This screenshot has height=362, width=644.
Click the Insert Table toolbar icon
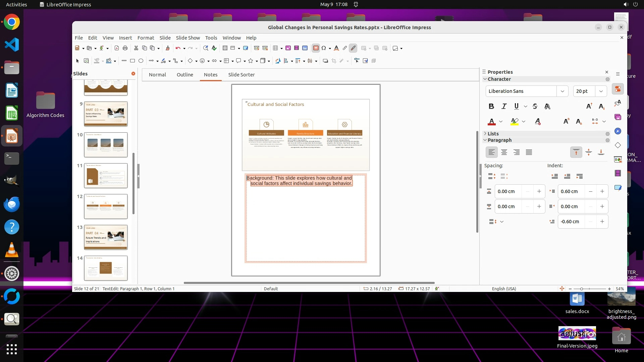click(275, 48)
